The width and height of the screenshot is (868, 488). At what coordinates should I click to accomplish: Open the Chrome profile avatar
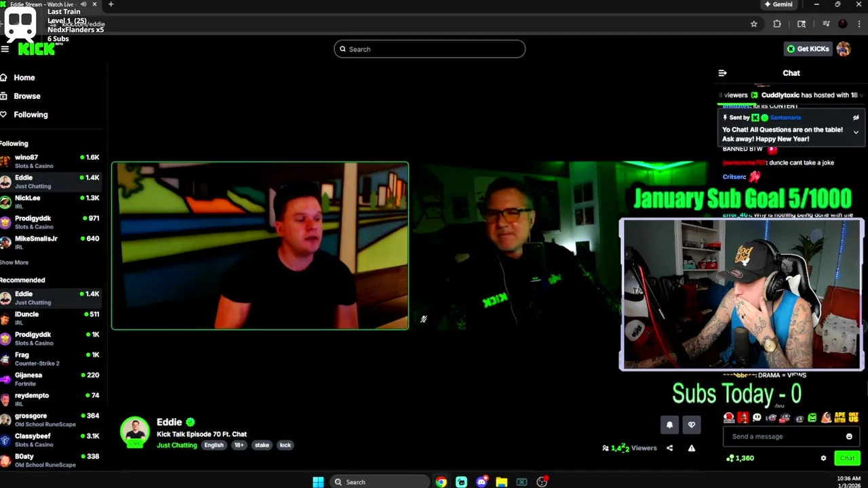843,24
